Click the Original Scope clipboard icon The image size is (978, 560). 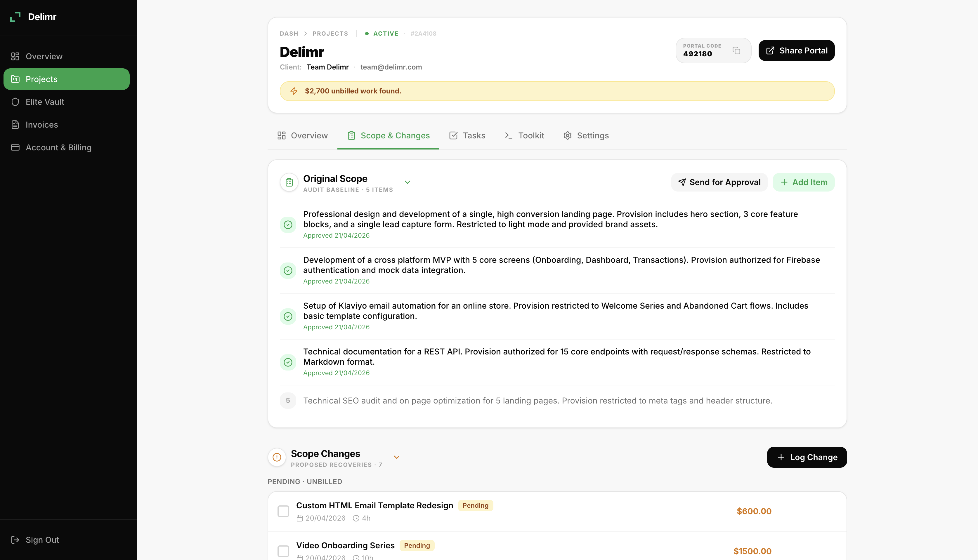[x=289, y=182]
